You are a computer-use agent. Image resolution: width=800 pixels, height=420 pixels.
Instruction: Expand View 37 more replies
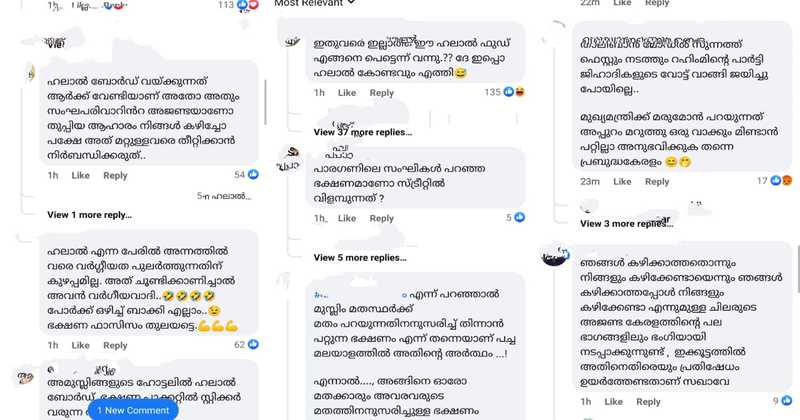click(x=363, y=132)
